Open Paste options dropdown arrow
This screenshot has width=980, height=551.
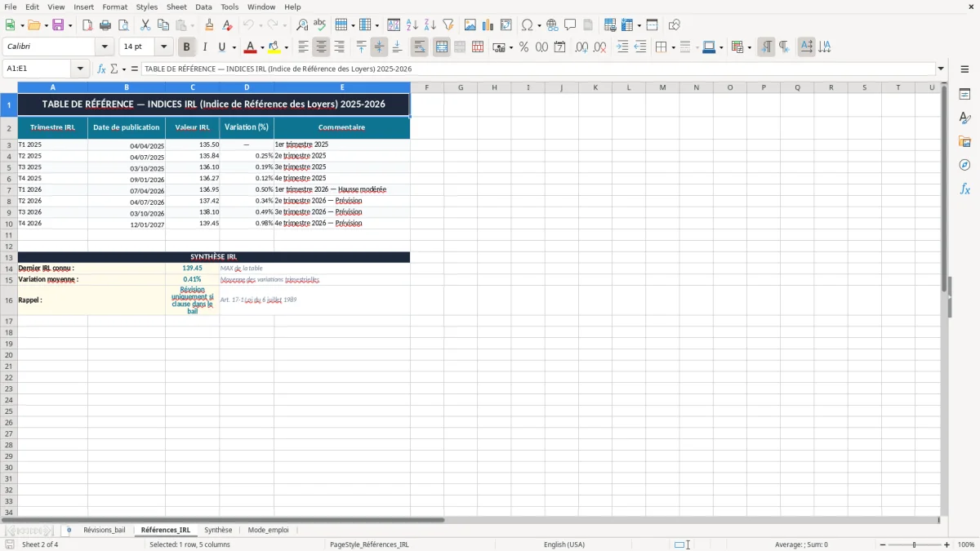(x=193, y=25)
